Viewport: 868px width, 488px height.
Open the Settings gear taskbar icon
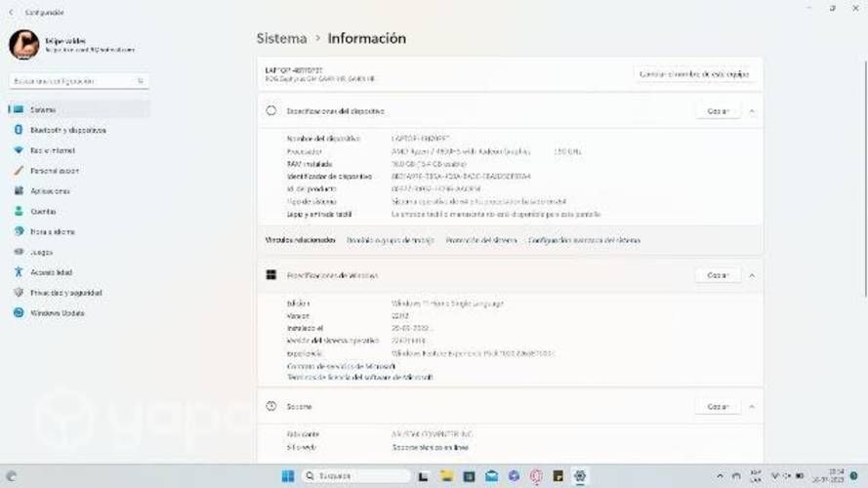pyautogui.click(x=580, y=476)
